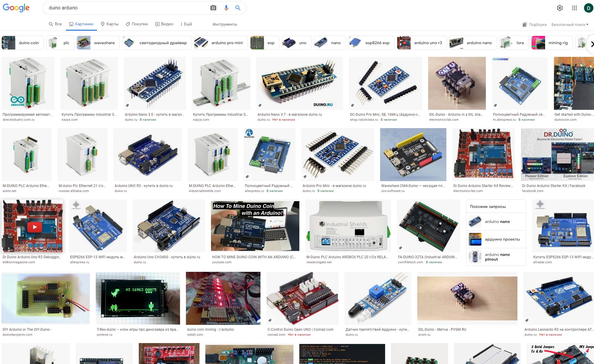
Task: Open Безопасный поиск dropdown
Action: 570,24
